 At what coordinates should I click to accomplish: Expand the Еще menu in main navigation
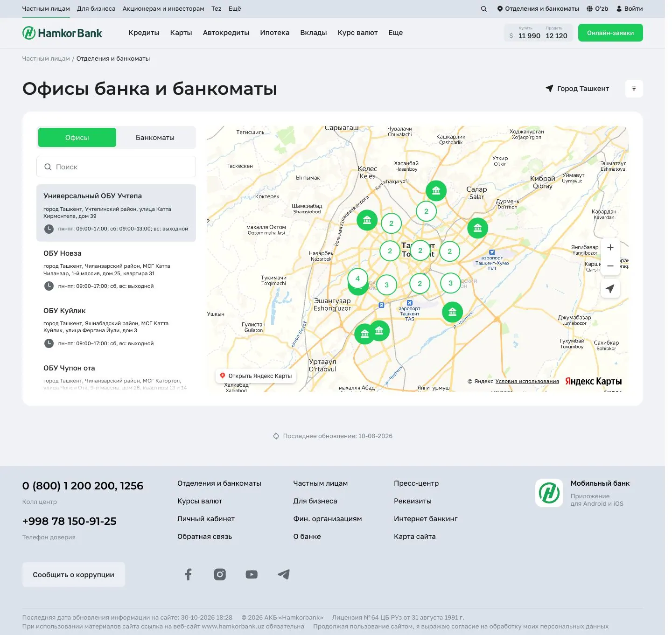coord(396,33)
